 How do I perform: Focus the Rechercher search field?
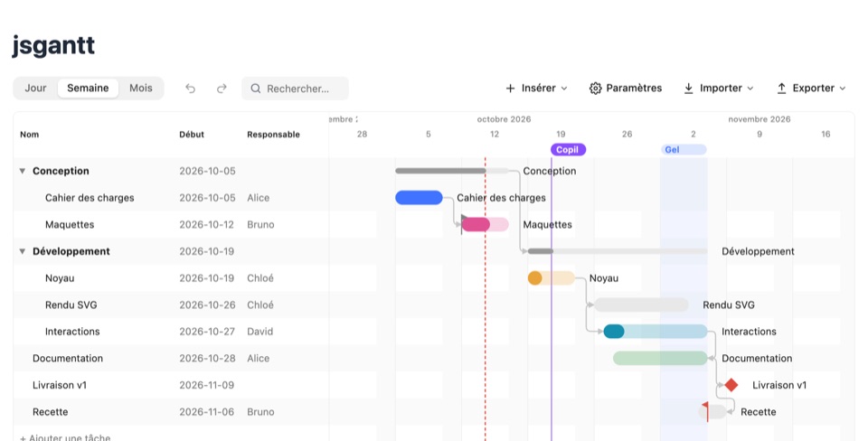[x=295, y=89]
